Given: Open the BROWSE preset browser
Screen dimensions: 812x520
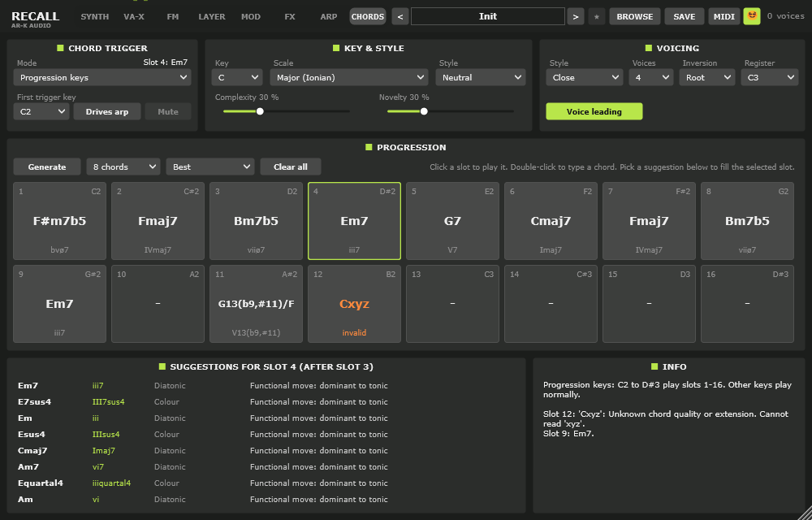Looking at the screenshot, I should [x=635, y=16].
